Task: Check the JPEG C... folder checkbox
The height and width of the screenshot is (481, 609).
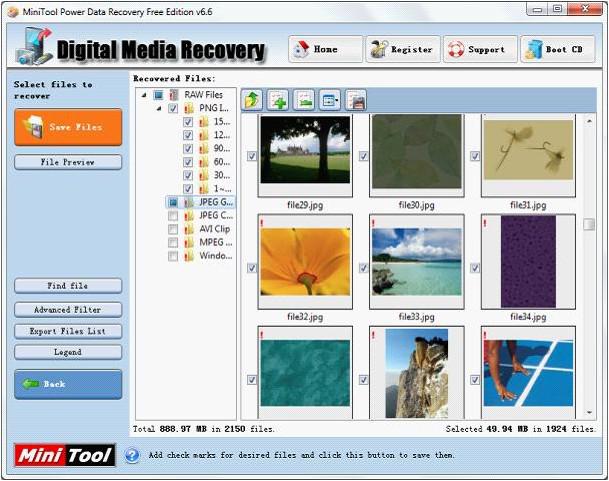Action: tap(173, 216)
